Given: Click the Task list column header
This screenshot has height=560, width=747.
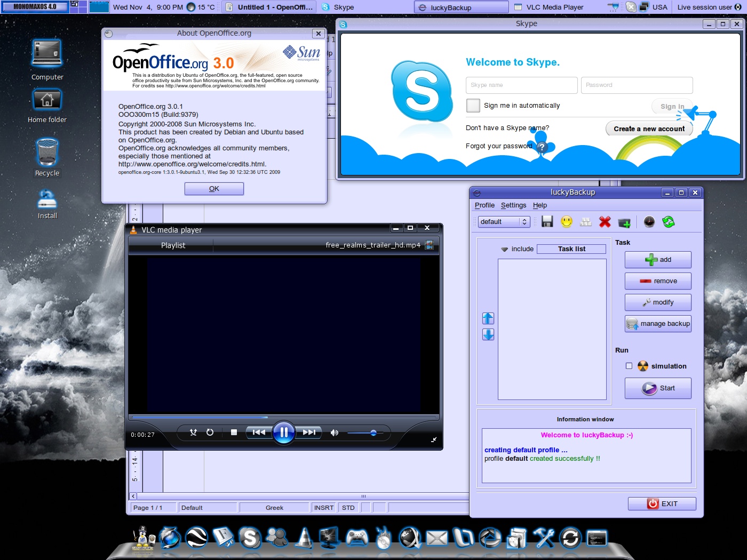Looking at the screenshot, I should [x=571, y=249].
